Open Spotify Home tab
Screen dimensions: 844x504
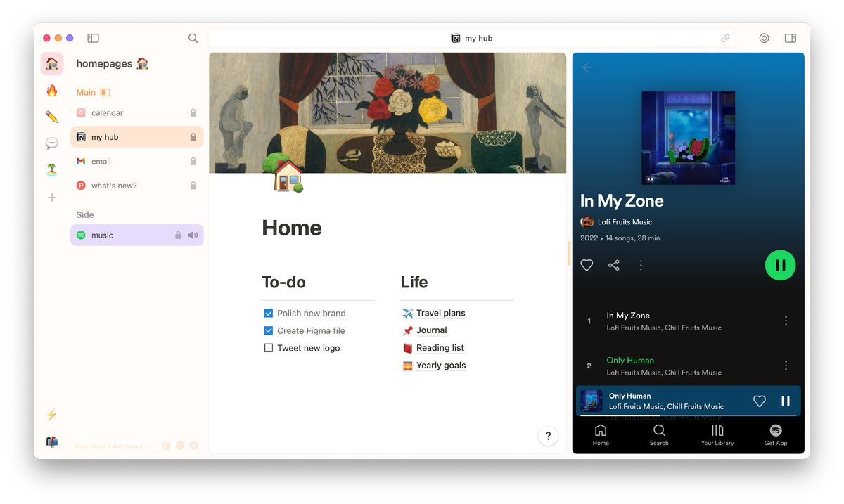pos(601,435)
